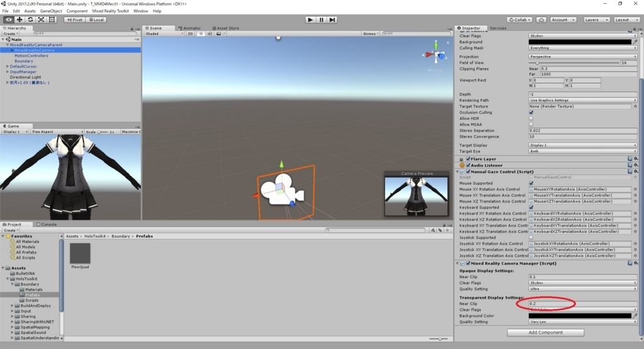644x349 pixels.
Task: Open Gizmos menu in Scene
Action: pos(370,34)
